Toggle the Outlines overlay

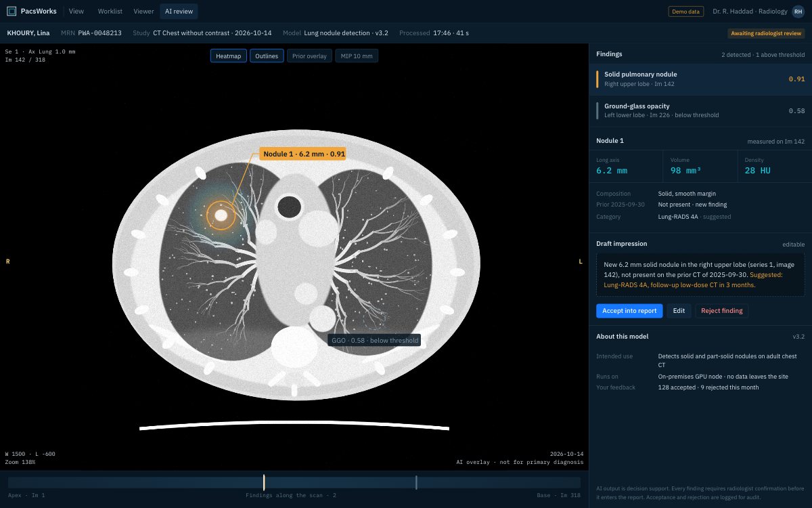click(267, 56)
